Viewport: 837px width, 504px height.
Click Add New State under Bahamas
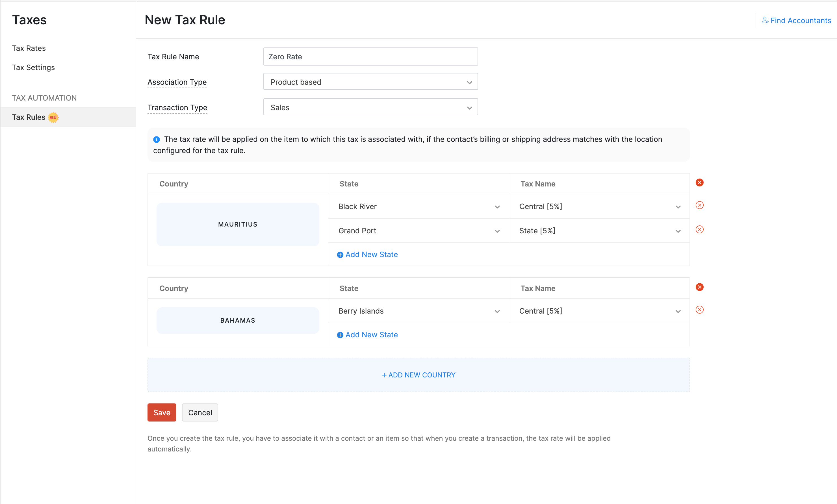point(368,334)
